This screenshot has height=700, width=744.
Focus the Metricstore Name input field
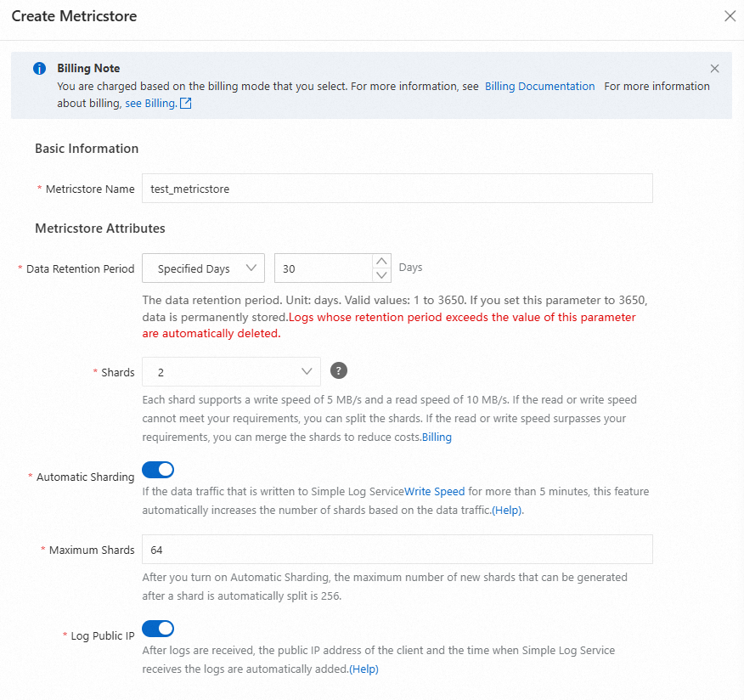(x=397, y=189)
